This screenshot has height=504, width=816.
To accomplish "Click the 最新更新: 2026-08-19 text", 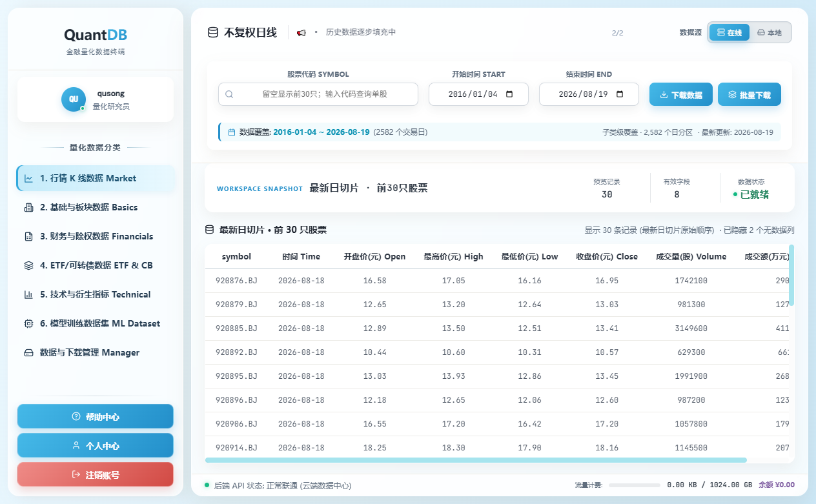I will tap(737, 132).
